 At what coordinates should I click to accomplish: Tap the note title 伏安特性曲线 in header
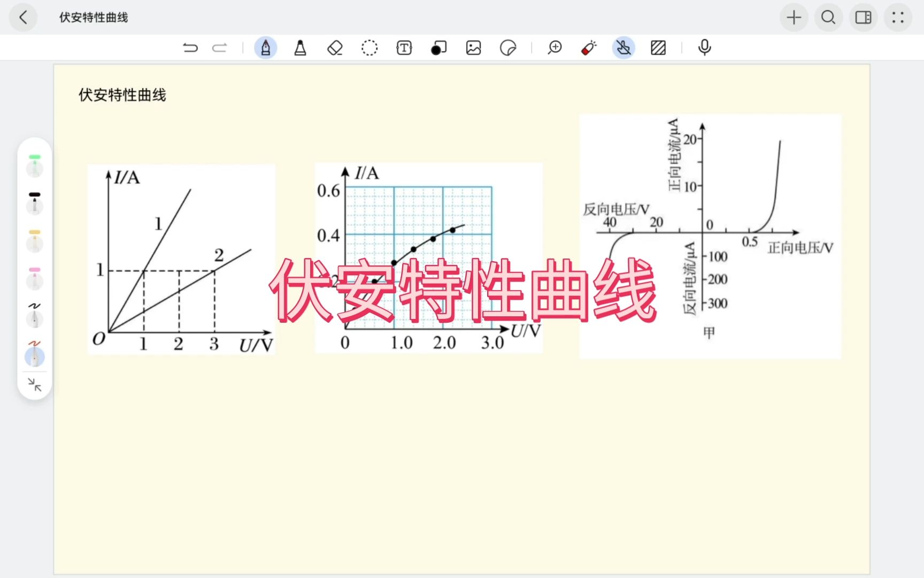pos(94,17)
